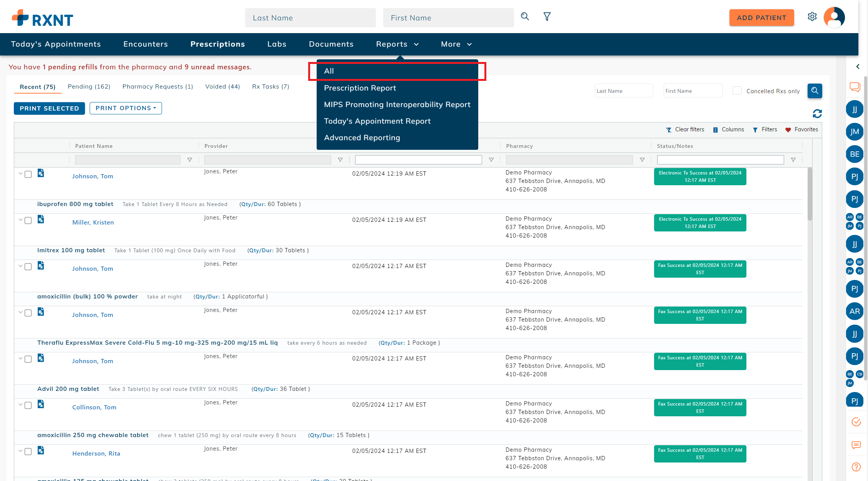868x481 pixels.
Task: Open Rx document icon for Miller, Kristen
Action: pyautogui.click(x=41, y=220)
